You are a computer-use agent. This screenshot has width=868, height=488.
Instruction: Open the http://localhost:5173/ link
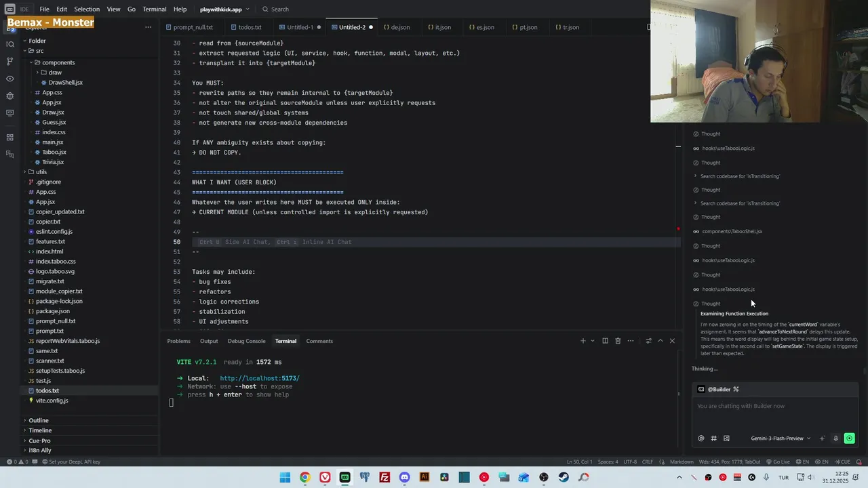pos(260,378)
